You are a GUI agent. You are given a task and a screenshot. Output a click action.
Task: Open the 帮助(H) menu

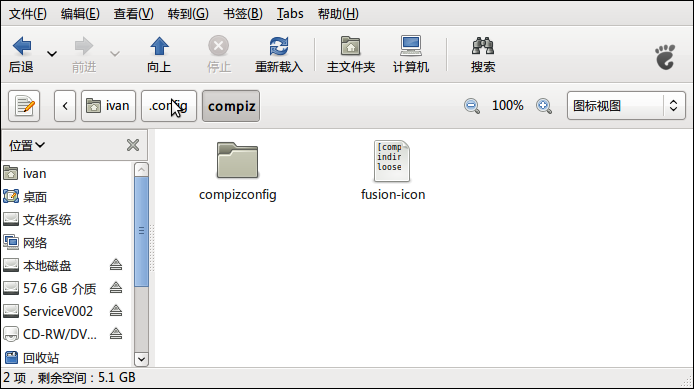[x=338, y=14]
